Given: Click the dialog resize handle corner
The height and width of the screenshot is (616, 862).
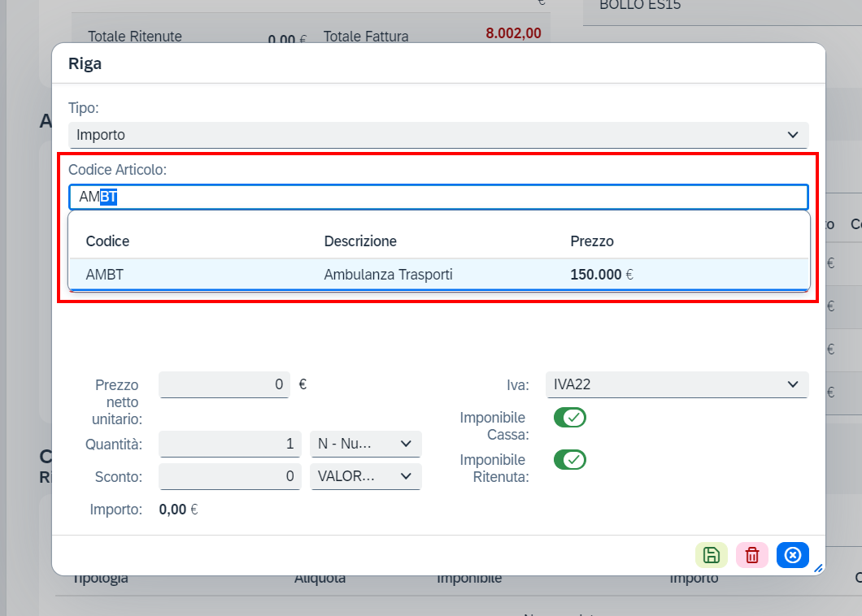Looking at the screenshot, I should pyautogui.click(x=819, y=569).
